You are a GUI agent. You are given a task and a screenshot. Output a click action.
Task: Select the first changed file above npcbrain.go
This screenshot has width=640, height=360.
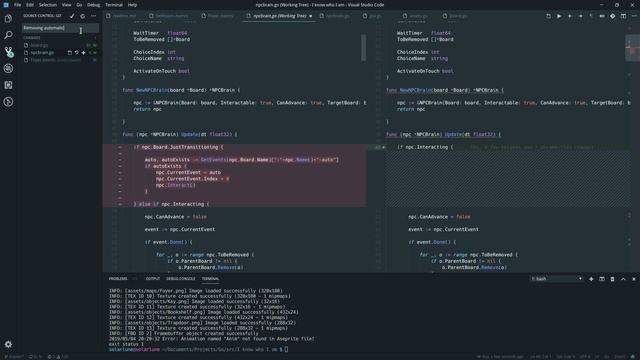[x=60, y=45]
